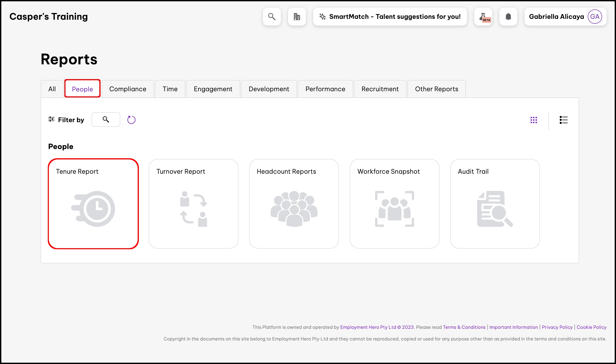This screenshot has height=364, width=616.
Task: Open the Audit Trail card
Action: (495, 204)
